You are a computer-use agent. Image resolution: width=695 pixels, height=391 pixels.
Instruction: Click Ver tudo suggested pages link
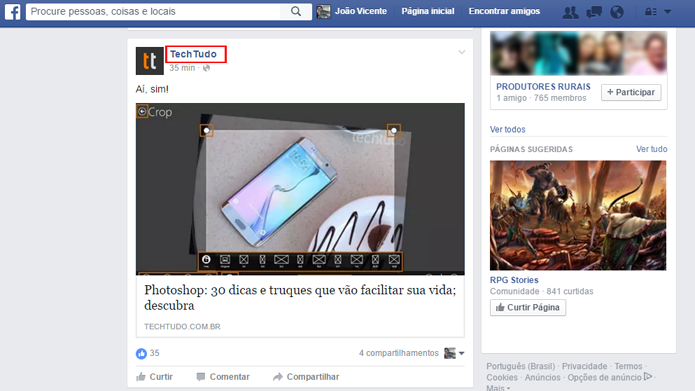coord(652,149)
